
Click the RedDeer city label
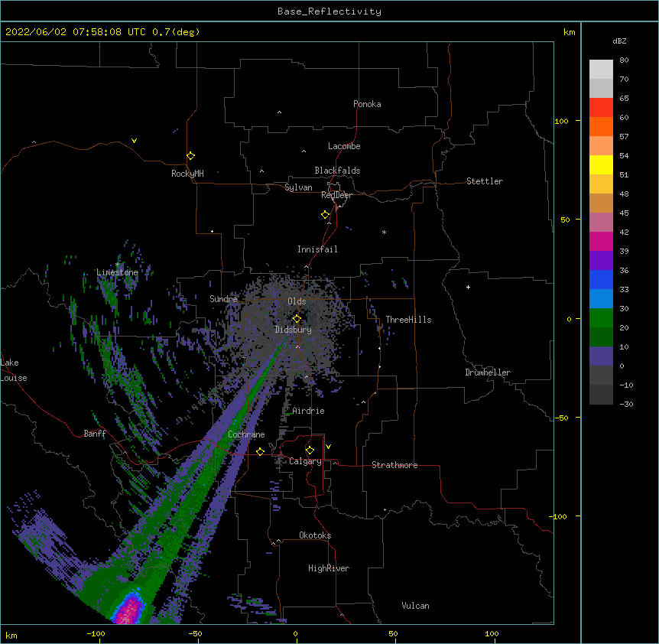click(336, 195)
